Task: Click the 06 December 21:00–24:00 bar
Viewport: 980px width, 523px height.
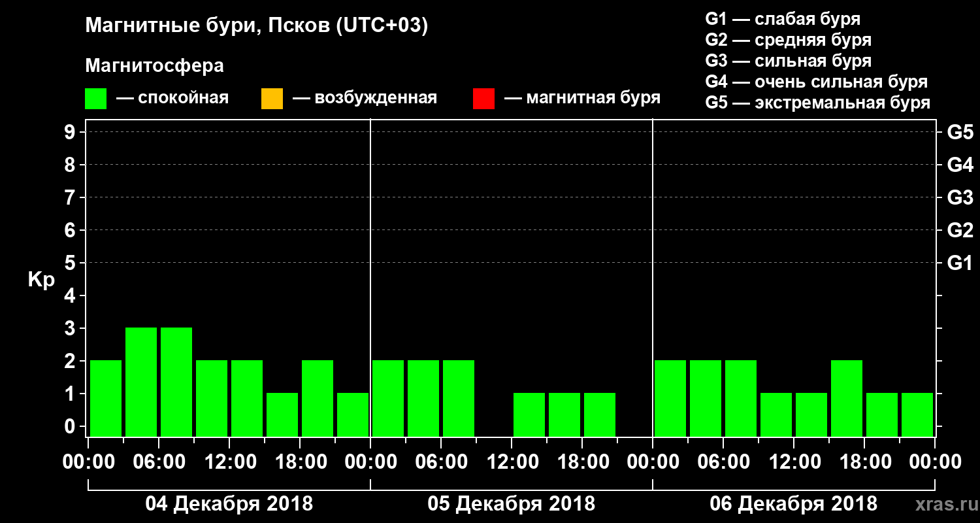Action: [x=917, y=414]
